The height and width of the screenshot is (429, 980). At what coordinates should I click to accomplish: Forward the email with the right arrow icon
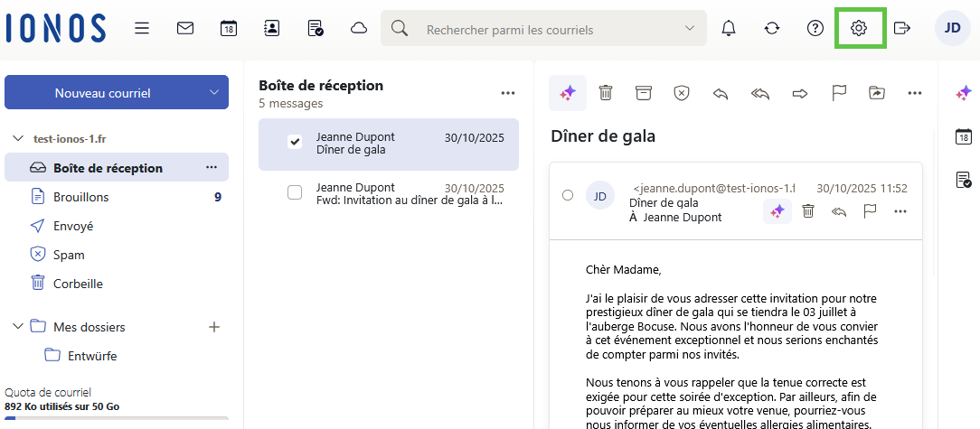[x=799, y=92]
